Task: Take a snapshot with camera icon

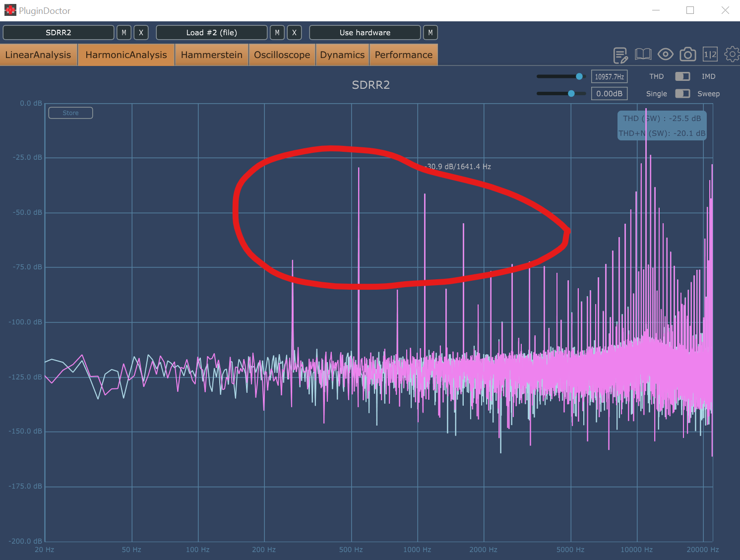Action: pos(687,55)
